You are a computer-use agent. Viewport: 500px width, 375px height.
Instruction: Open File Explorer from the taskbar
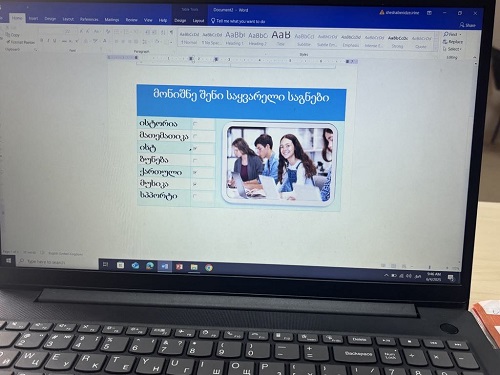[x=194, y=267]
